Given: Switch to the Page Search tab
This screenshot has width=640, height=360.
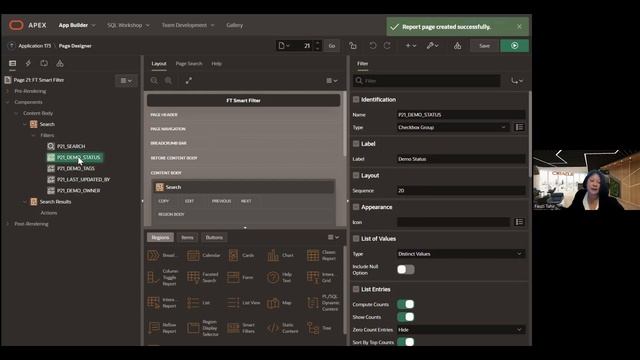Looking at the screenshot, I should tap(189, 64).
